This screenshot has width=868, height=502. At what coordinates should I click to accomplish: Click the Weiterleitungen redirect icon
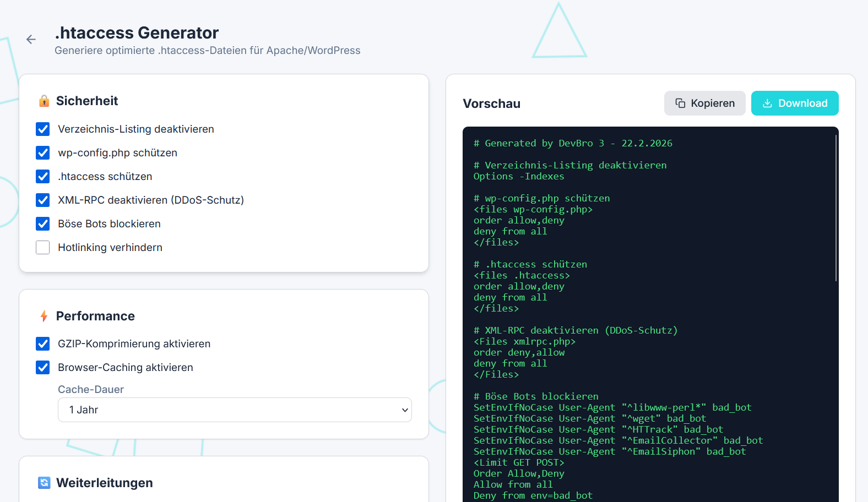(44, 483)
